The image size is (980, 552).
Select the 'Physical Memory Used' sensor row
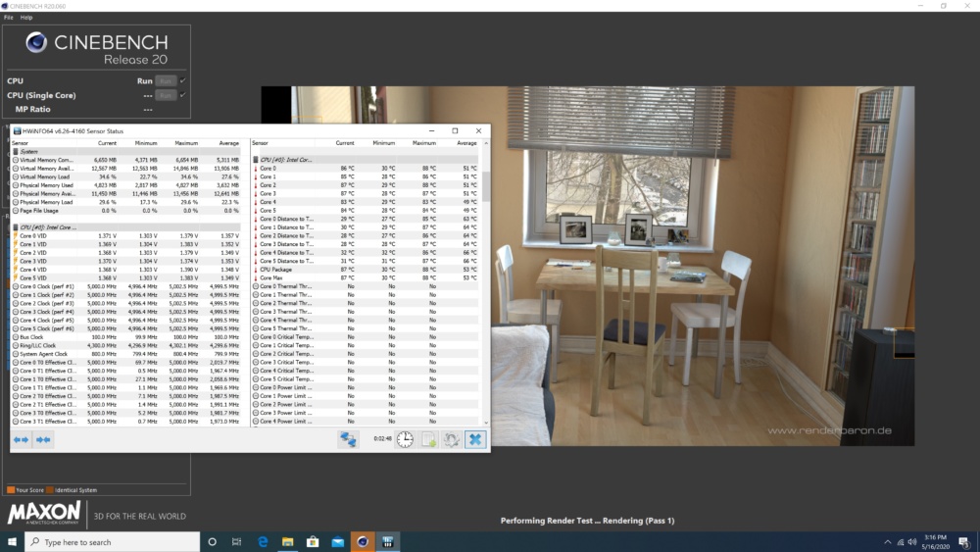click(125, 185)
